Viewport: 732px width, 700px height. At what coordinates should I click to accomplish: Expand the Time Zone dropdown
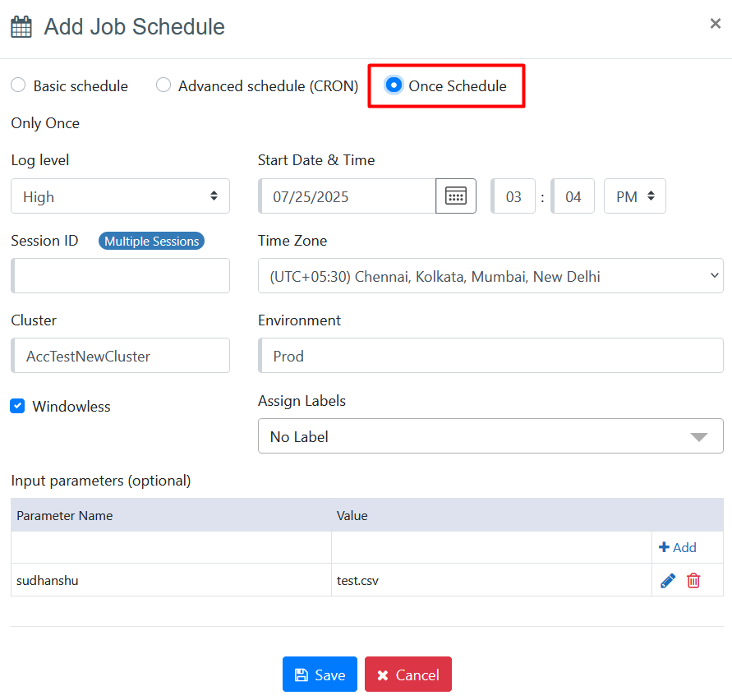pyautogui.click(x=490, y=276)
